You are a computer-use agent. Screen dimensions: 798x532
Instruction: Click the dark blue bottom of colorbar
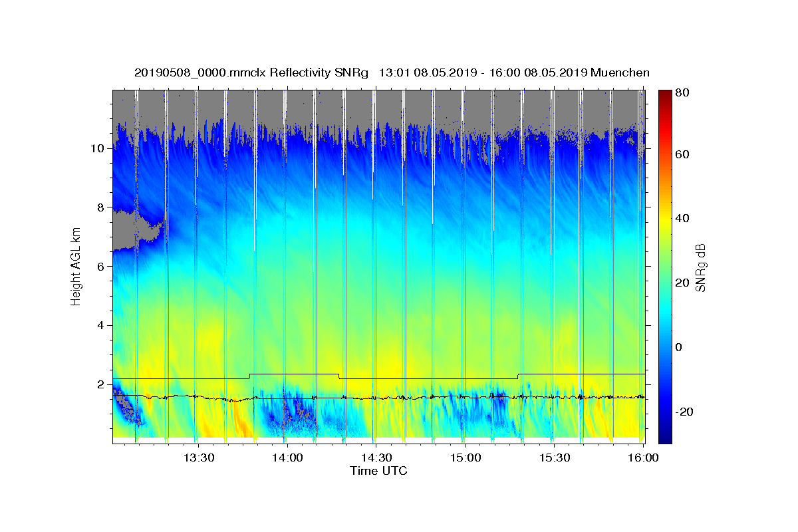665,436
